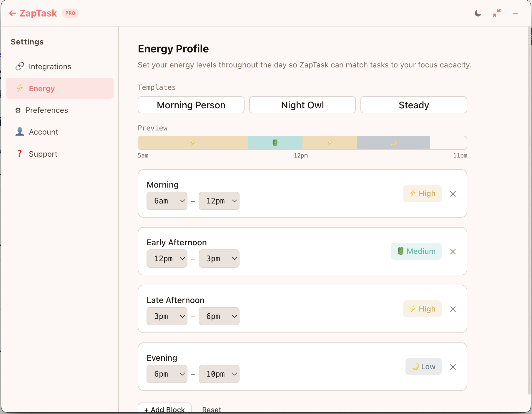Click the Preview label
This screenshot has width=532, height=414.
pos(153,128)
